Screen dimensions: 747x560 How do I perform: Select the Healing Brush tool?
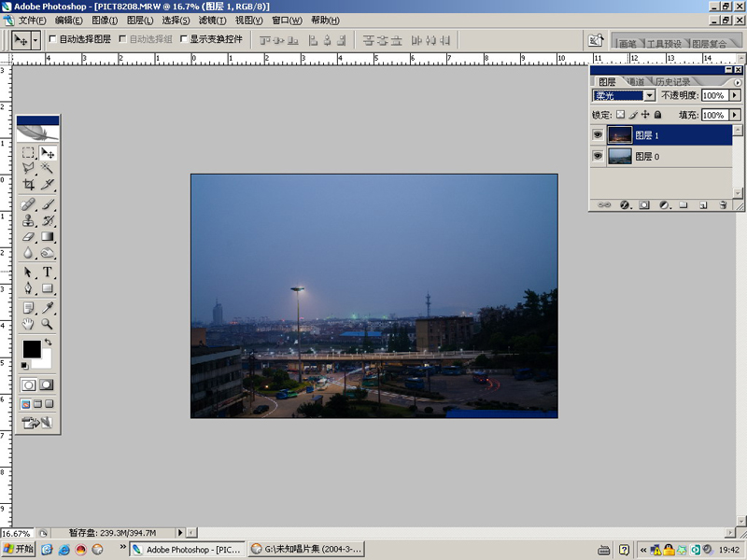click(x=28, y=204)
